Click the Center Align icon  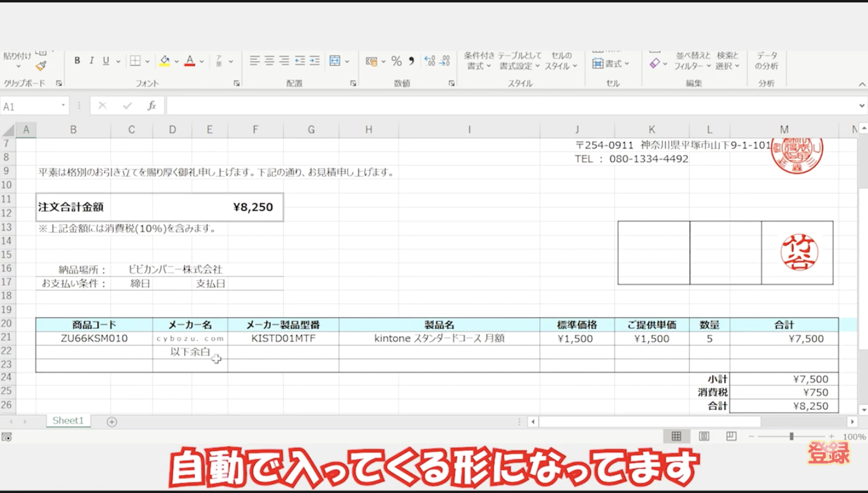(x=268, y=61)
